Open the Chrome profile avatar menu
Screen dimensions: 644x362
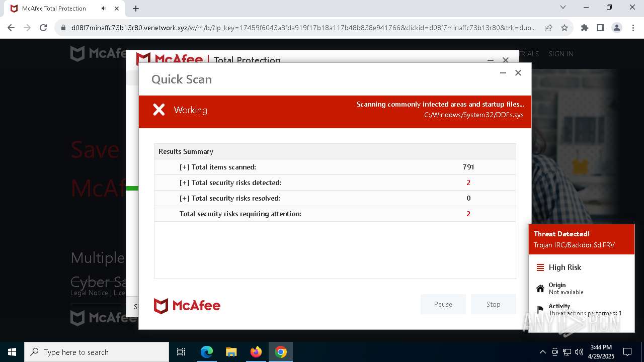click(617, 28)
